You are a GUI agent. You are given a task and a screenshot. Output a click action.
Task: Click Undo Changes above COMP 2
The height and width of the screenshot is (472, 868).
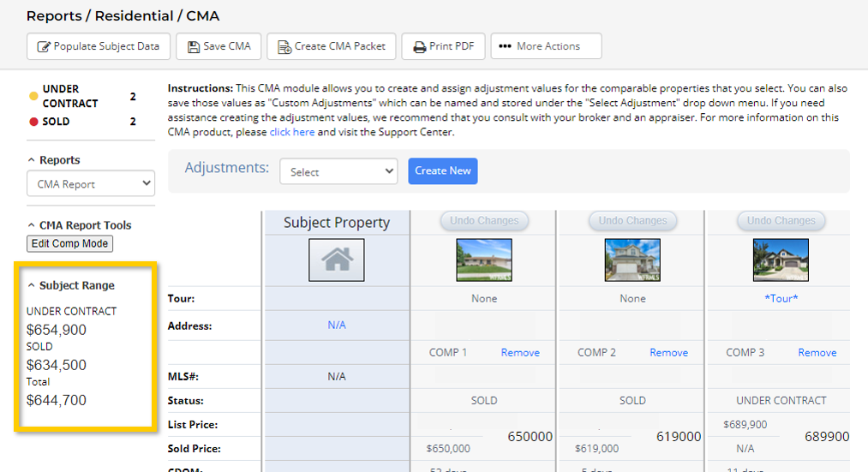632,221
